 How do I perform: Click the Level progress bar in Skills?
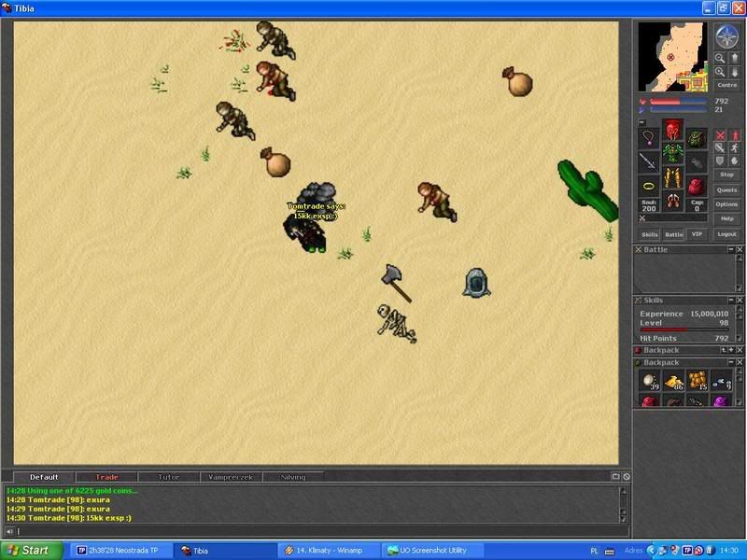pyautogui.click(x=684, y=329)
